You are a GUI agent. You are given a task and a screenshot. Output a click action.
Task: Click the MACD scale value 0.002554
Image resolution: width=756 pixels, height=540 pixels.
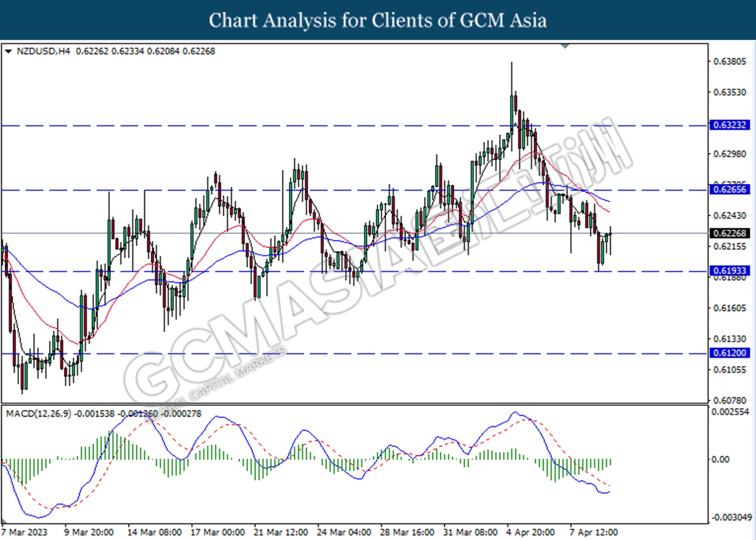pyautogui.click(x=730, y=412)
